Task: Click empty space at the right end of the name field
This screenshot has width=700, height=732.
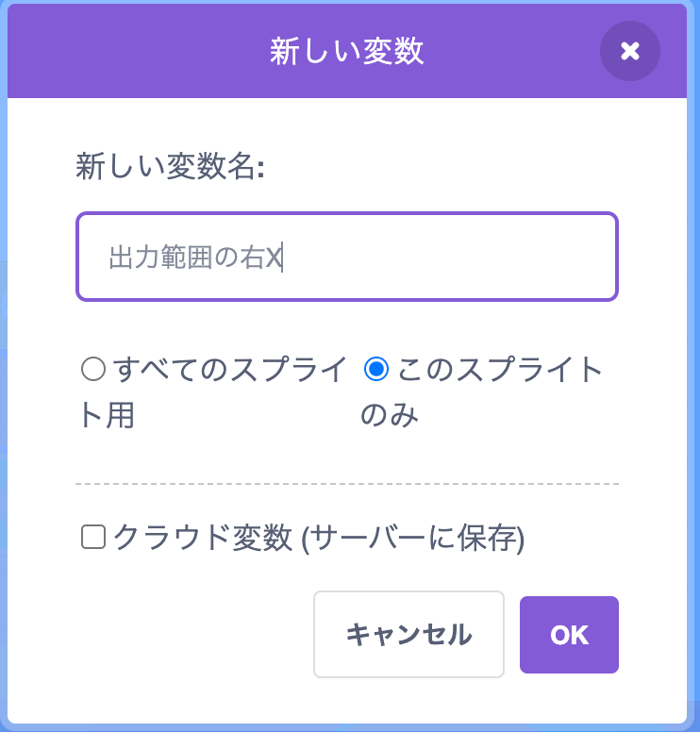Action: point(566,257)
